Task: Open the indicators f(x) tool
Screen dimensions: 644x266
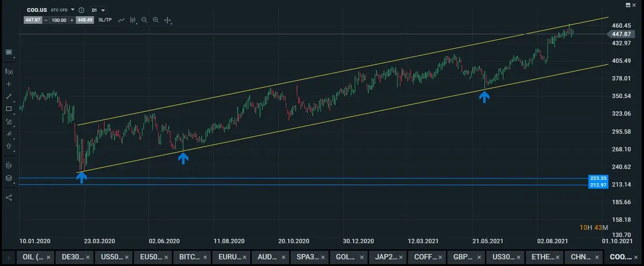Action: (9, 71)
